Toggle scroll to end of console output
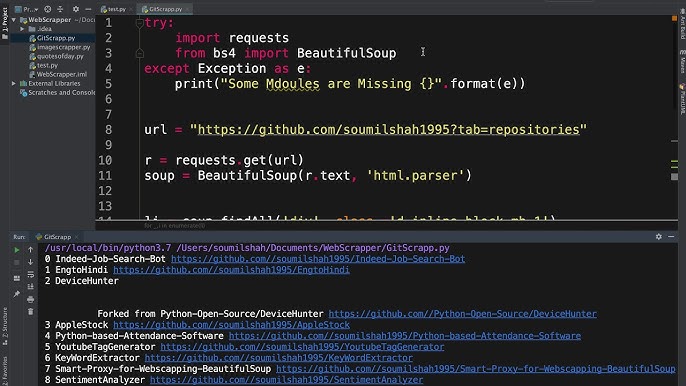This screenshot has width=686, height=386. pos(30,287)
